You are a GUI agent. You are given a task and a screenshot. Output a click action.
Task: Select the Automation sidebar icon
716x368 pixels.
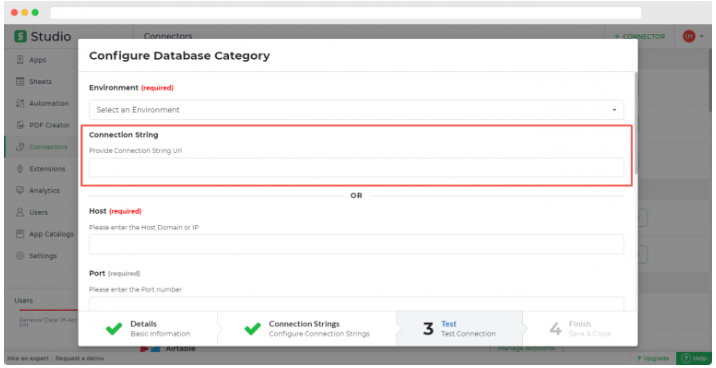click(20, 103)
